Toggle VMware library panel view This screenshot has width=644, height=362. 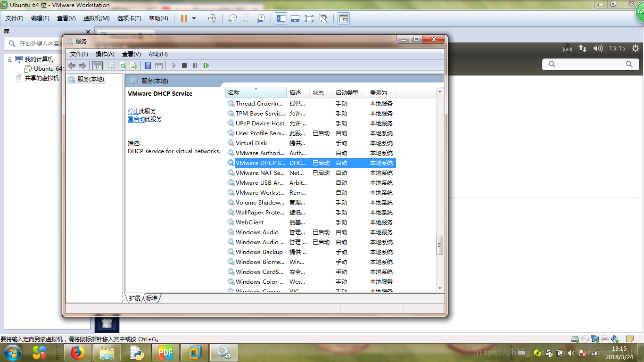(281, 18)
